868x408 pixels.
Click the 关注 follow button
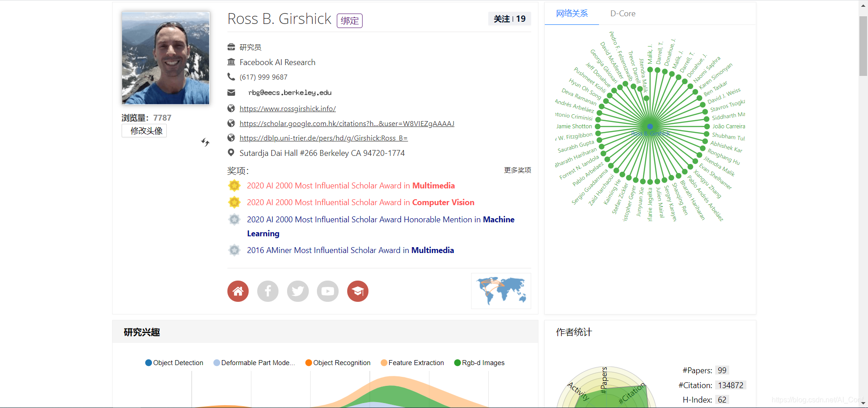click(509, 19)
